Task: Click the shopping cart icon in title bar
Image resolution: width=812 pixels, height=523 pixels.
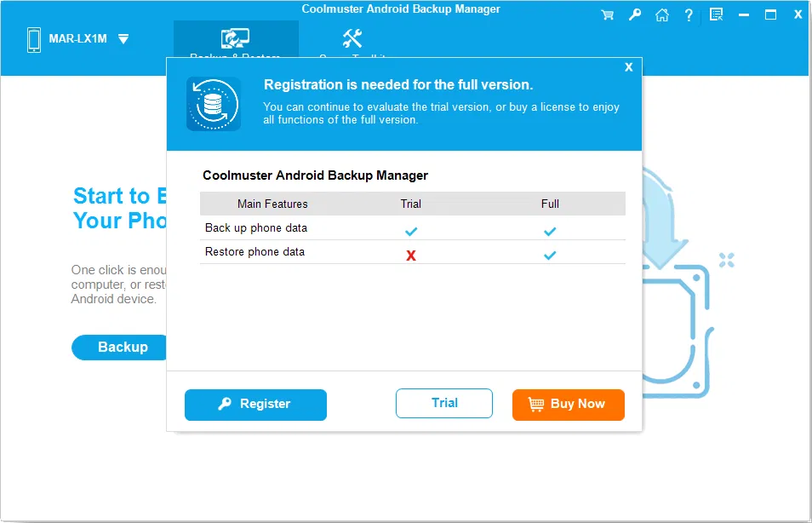Action: [608, 14]
